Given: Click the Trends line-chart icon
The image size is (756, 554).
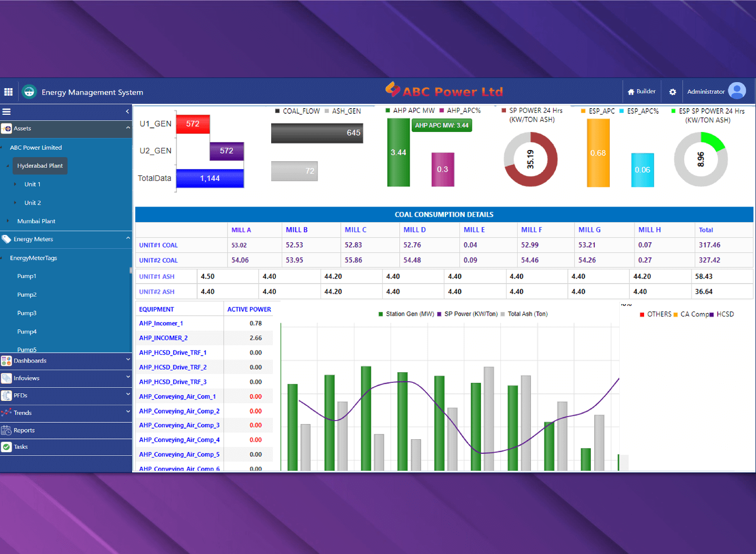Looking at the screenshot, I should click(x=7, y=412).
